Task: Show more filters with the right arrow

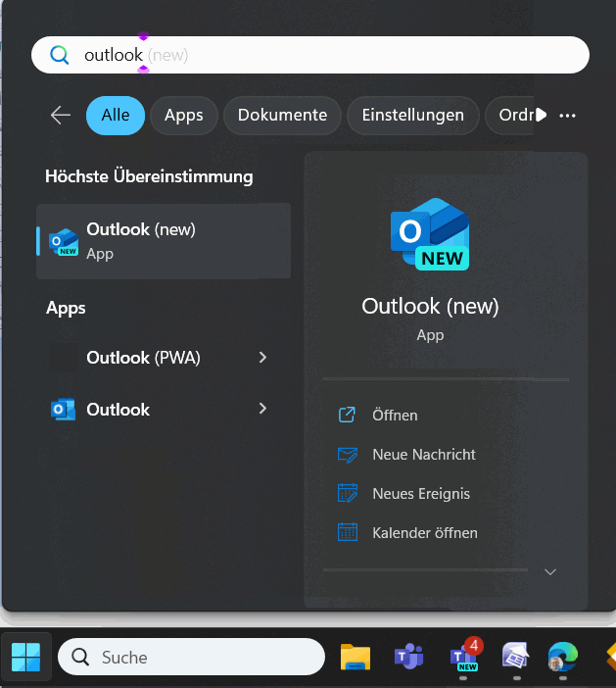Action: 542,115
